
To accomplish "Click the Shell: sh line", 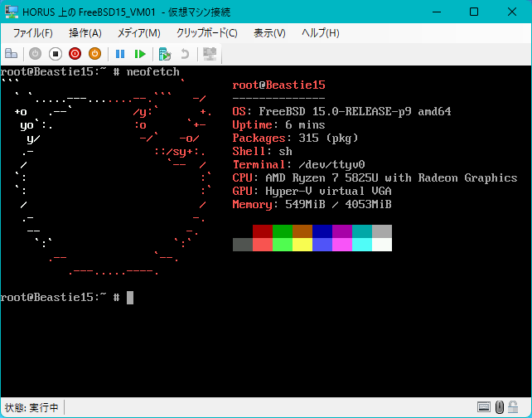I will pyautogui.click(x=262, y=152).
